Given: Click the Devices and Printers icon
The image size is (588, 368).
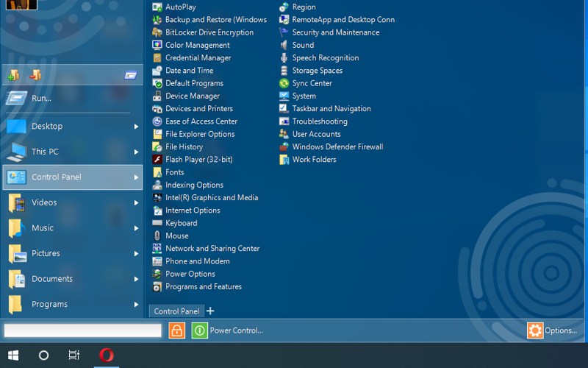Looking at the screenshot, I should 157,109.
